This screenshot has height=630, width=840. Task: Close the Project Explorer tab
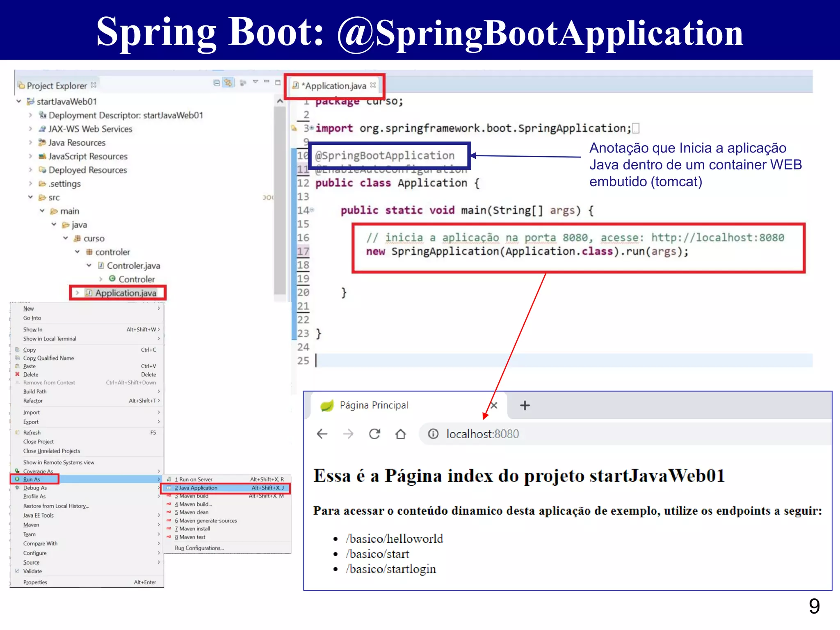94,85
